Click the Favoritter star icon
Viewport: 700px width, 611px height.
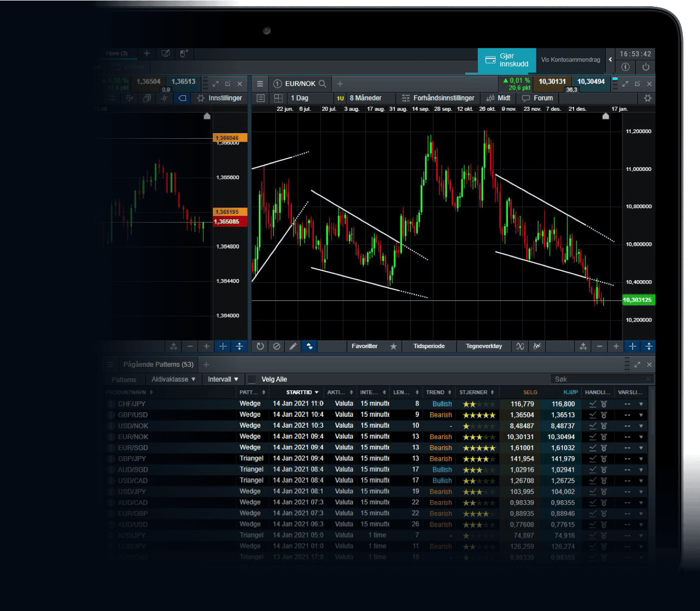point(393,346)
